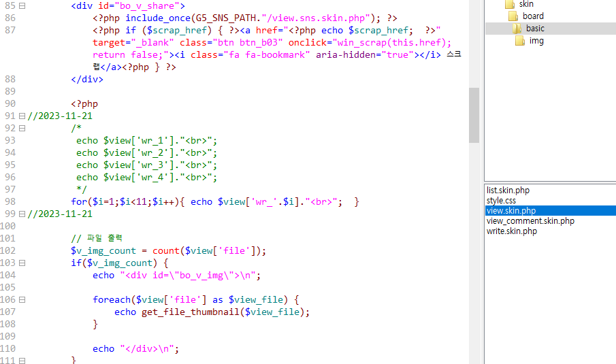Image resolution: width=616 pixels, height=364 pixels.
Task: Click echo $view['wr_4'] line
Action: pos(146,178)
